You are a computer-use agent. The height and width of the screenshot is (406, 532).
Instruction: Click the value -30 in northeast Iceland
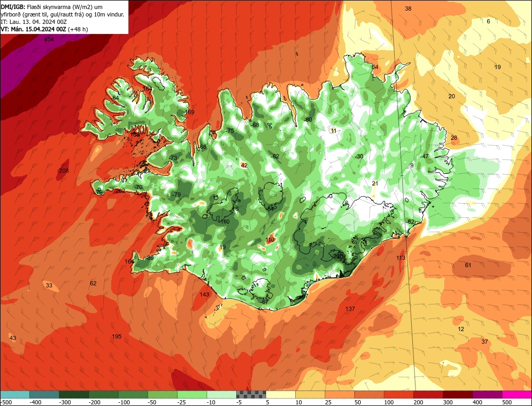(x=359, y=156)
